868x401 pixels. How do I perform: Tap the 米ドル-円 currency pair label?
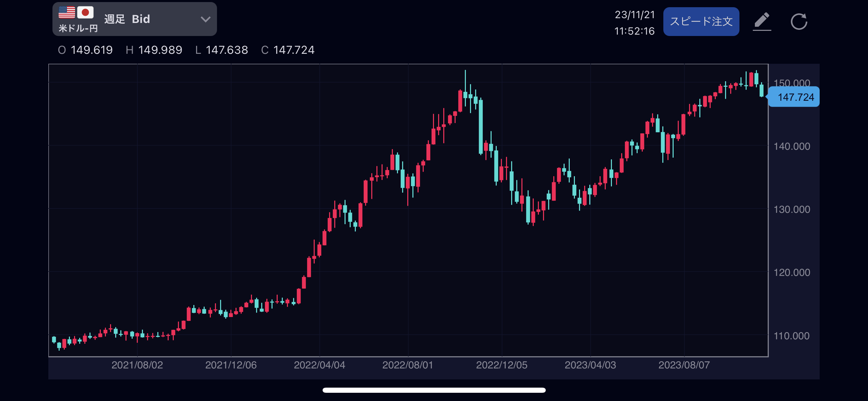[x=78, y=28]
